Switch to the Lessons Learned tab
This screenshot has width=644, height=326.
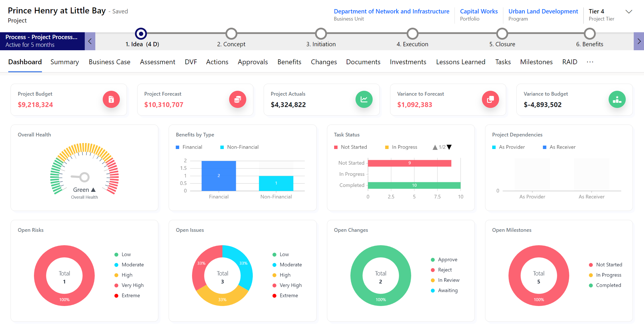coord(461,62)
